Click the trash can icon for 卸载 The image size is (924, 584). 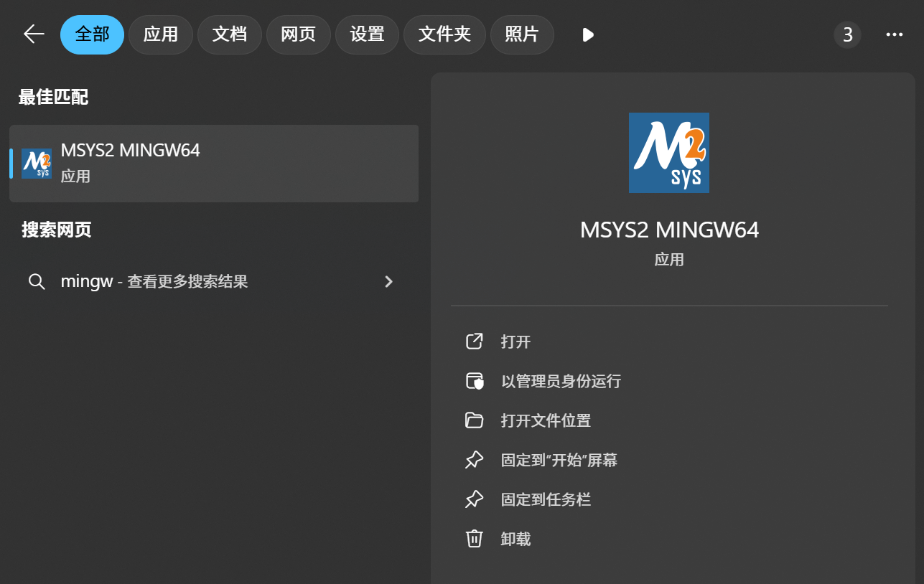[474, 539]
